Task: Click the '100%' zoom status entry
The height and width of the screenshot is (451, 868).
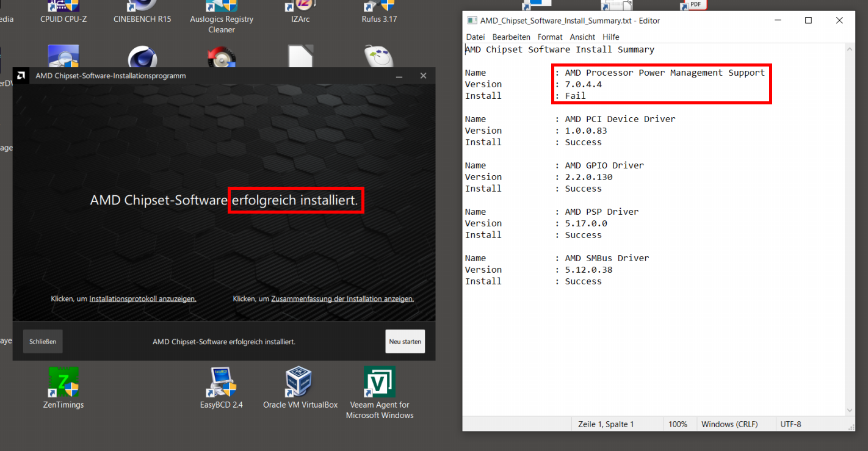Action: click(678, 424)
